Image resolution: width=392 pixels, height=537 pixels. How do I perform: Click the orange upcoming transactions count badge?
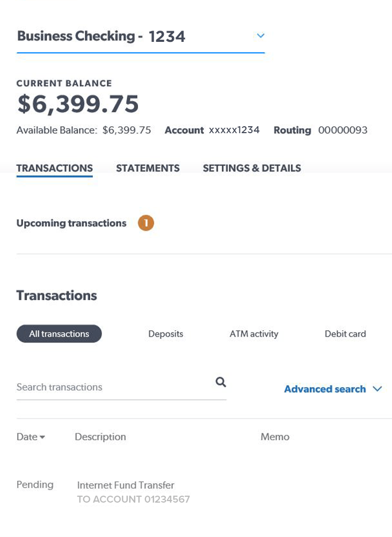(146, 223)
